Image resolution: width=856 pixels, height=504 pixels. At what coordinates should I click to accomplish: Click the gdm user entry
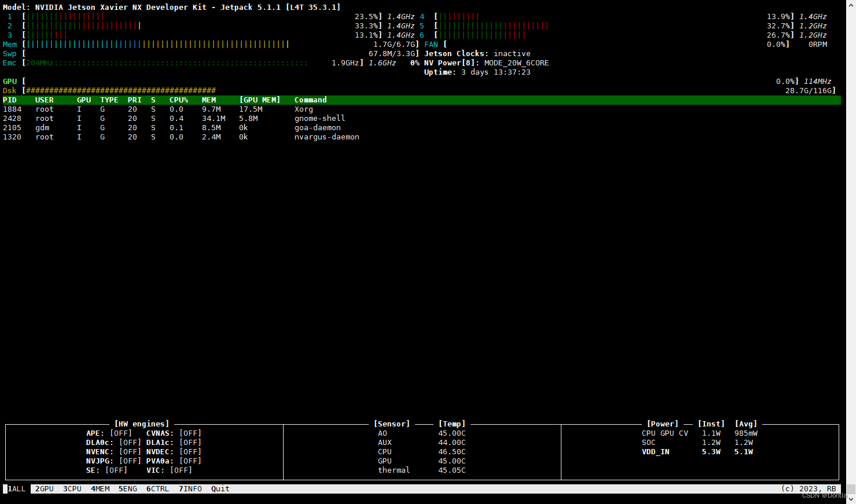[42, 128]
